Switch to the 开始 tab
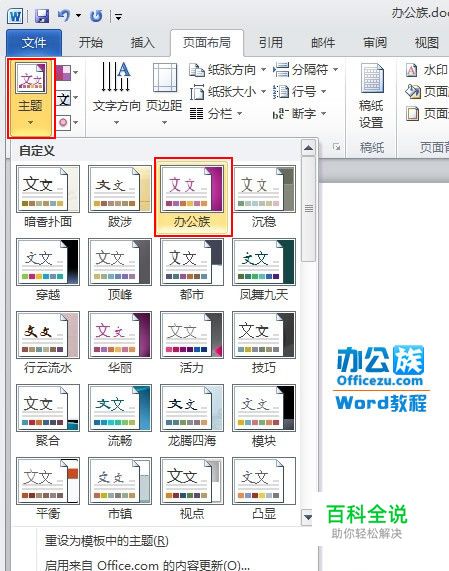 91,43
